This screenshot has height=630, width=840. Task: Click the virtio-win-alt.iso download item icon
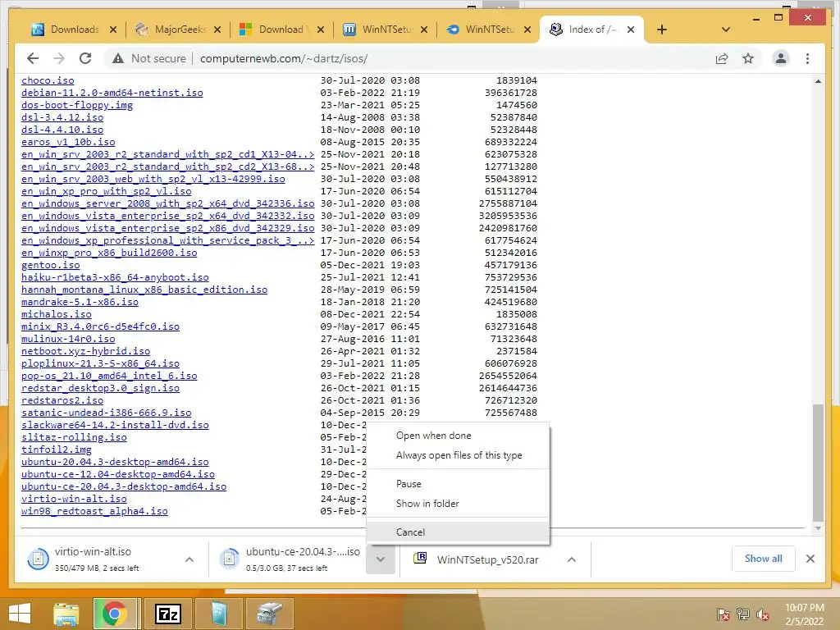38,559
